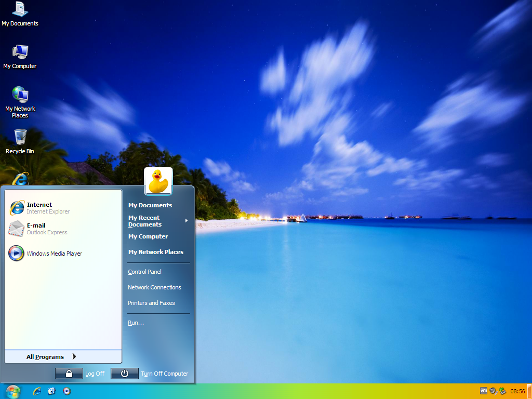Launch Media Player from quick launch bar
This screenshot has width=532, height=399.
tap(67, 391)
